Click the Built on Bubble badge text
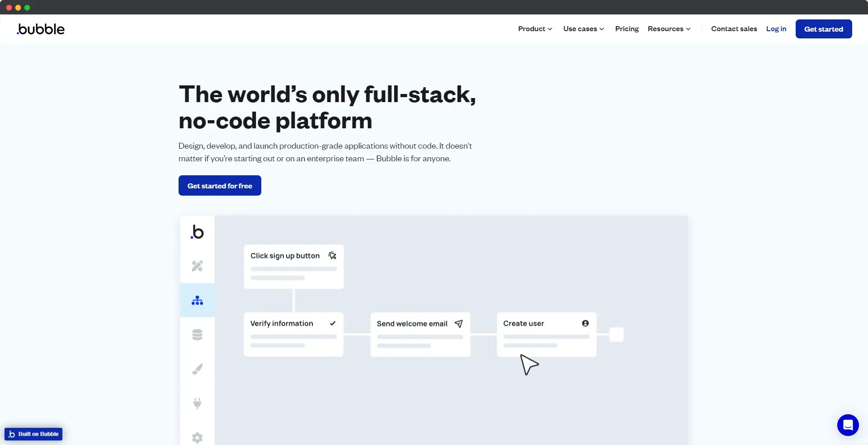This screenshot has height=445, width=868. click(x=38, y=434)
